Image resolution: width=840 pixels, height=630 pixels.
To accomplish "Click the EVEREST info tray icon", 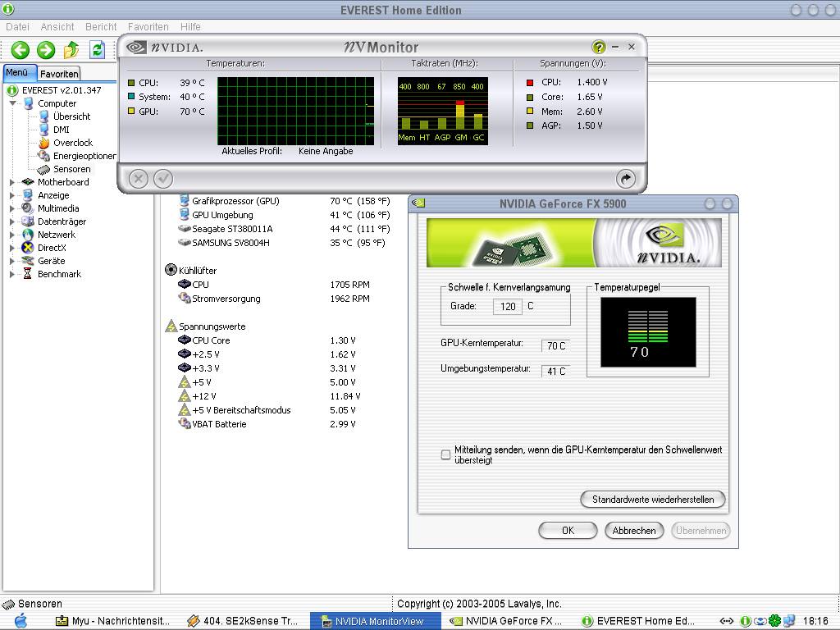I will pyautogui.click(x=745, y=621).
